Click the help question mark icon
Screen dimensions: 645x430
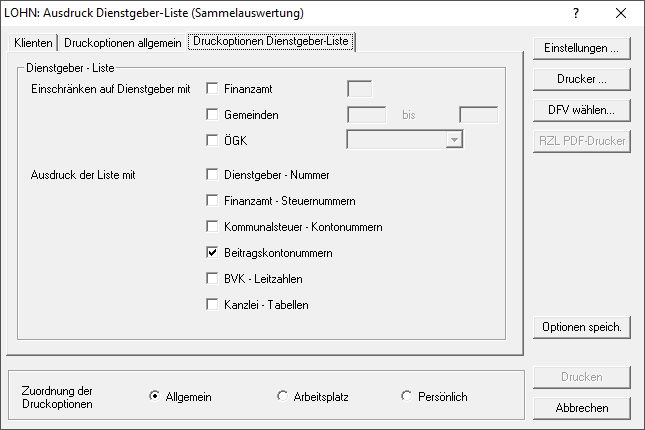pyautogui.click(x=576, y=14)
